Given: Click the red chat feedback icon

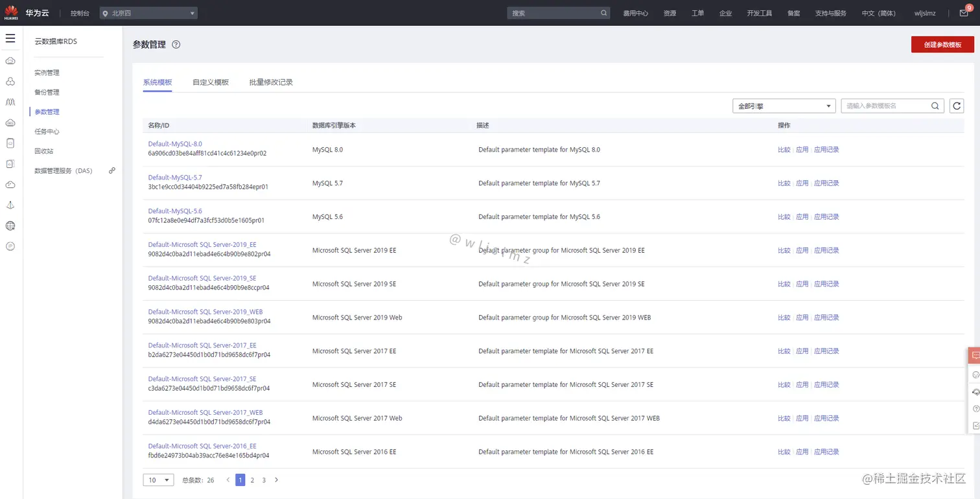Looking at the screenshot, I should [975, 355].
